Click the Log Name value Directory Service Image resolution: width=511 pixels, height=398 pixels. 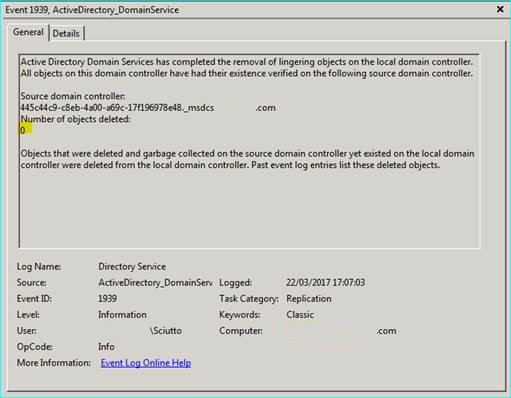coord(132,266)
